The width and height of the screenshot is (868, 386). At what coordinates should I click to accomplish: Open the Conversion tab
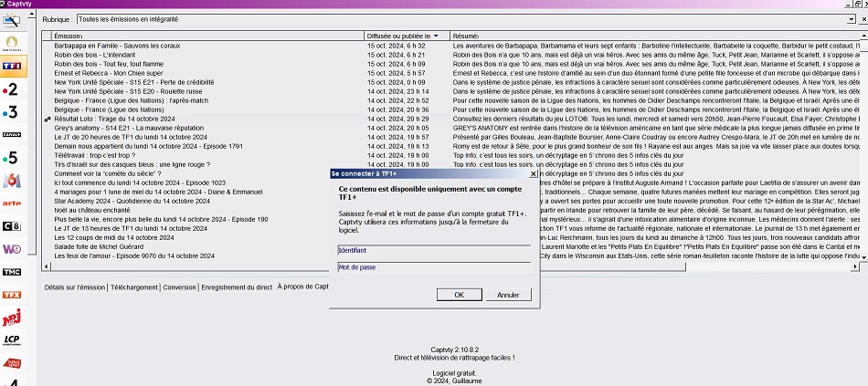click(180, 287)
